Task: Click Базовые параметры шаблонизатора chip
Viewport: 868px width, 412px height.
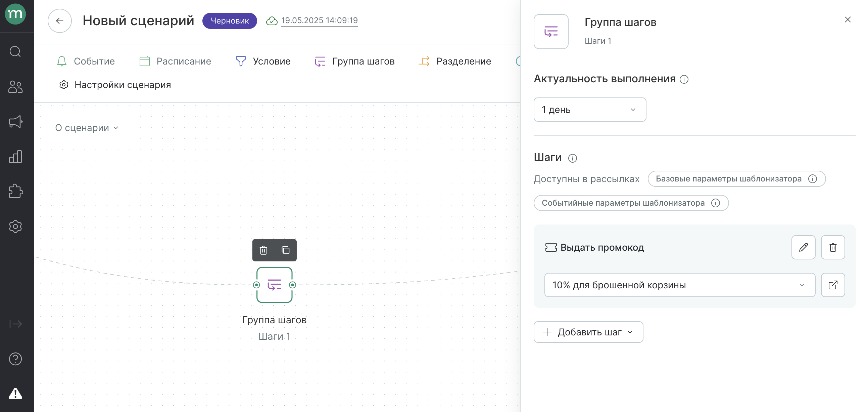Action: (x=736, y=179)
